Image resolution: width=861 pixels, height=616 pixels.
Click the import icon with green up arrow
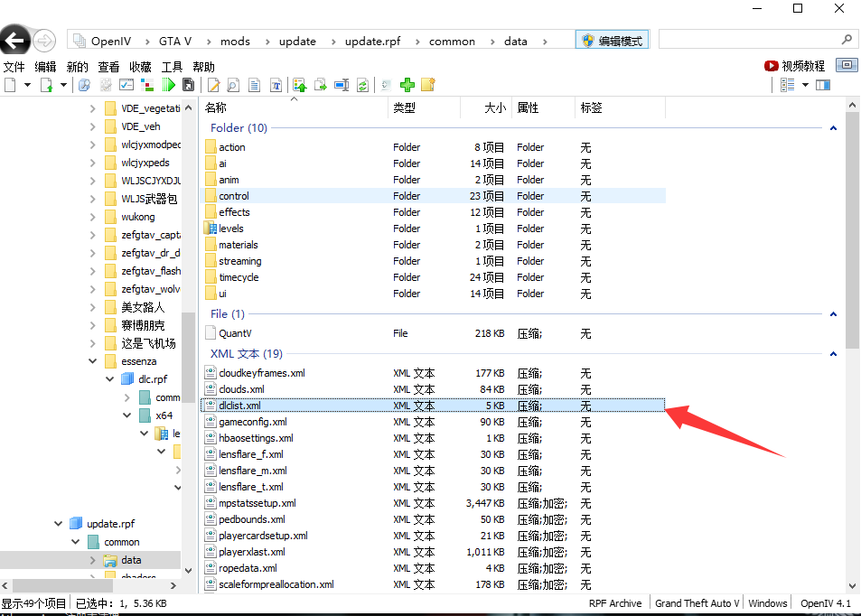coord(299,85)
